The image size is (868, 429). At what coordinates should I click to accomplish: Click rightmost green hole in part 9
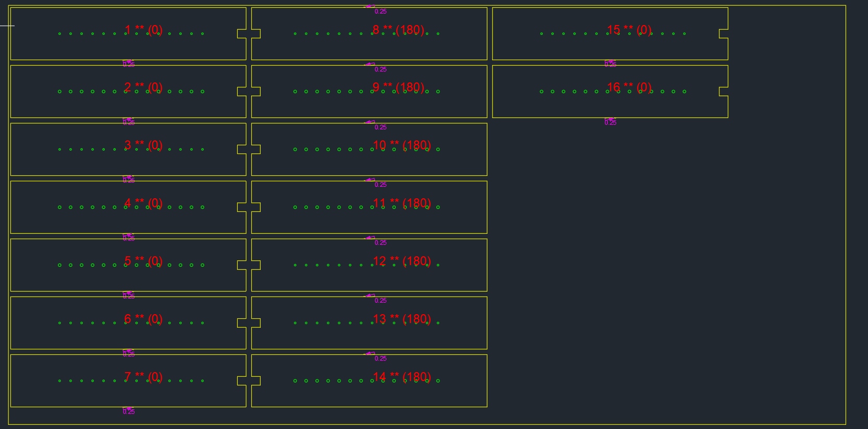tap(438, 91)
